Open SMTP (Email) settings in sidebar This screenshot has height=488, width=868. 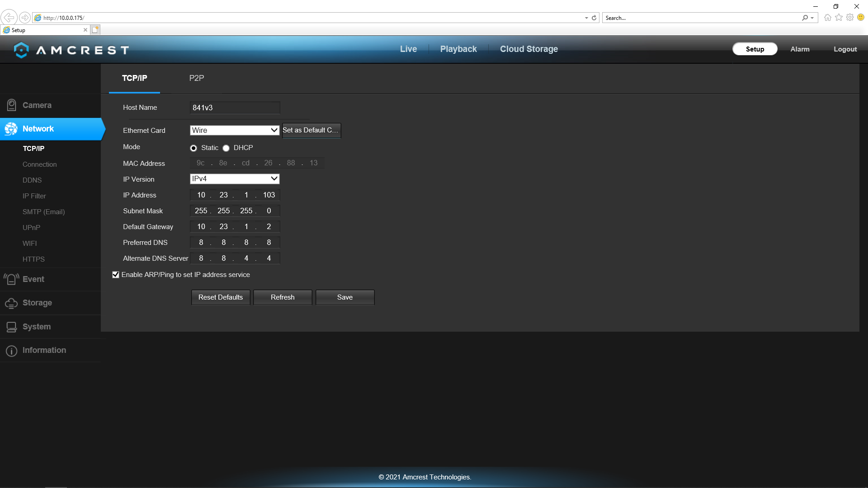coord(44,212)
